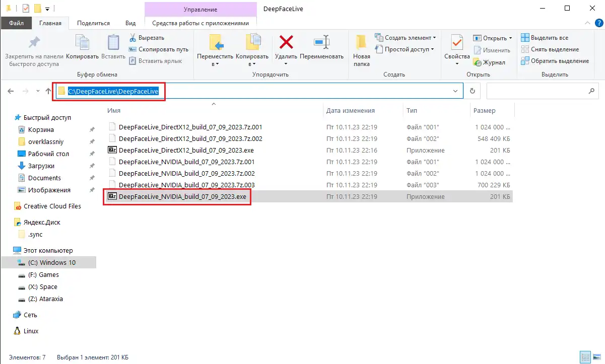Open Журнал history command

tap(489, 62)
